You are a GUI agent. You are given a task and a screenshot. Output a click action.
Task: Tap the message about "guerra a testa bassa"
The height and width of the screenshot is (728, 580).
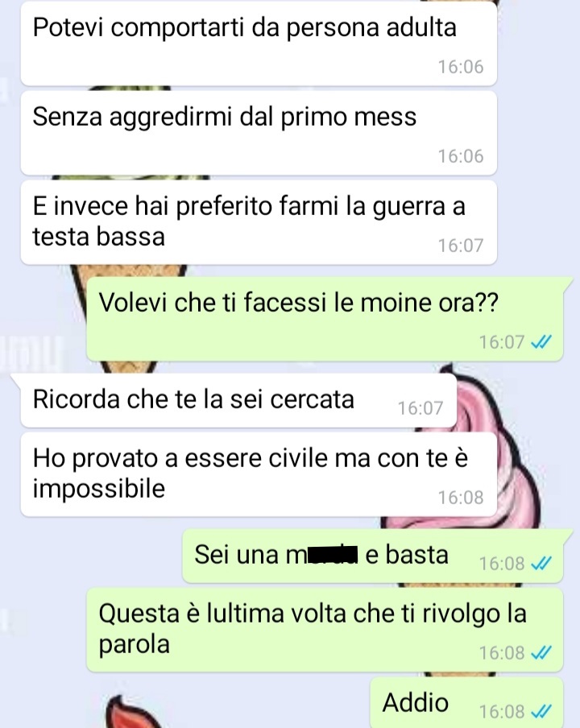(259, 222)
